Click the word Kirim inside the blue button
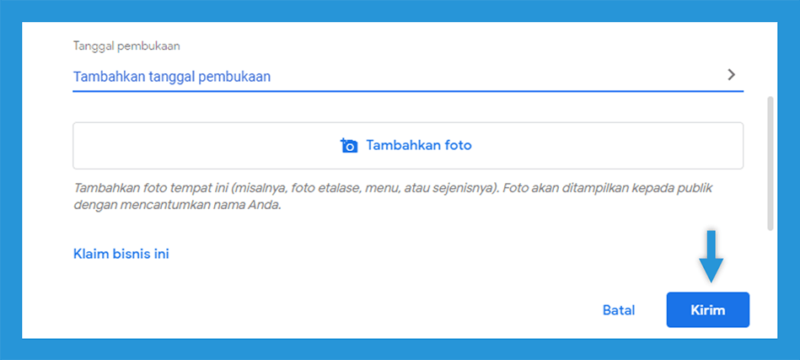800x360 pixels. click(x=708, y=310)
